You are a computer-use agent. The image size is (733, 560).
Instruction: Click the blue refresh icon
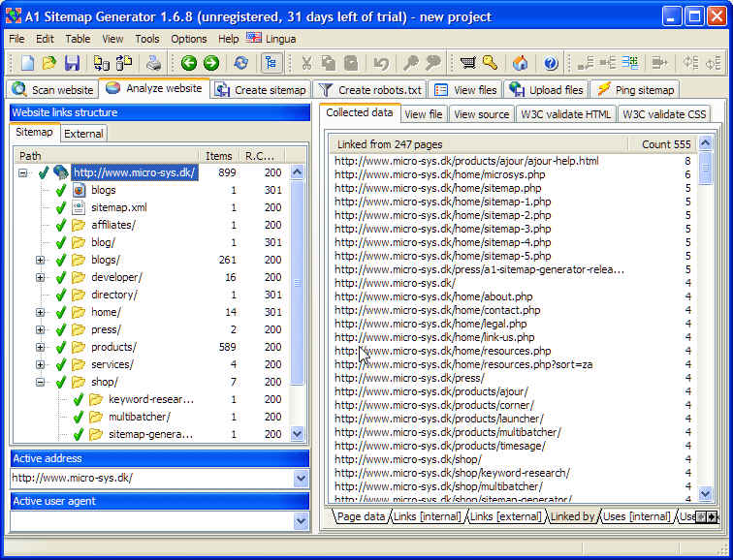(241, 63)
